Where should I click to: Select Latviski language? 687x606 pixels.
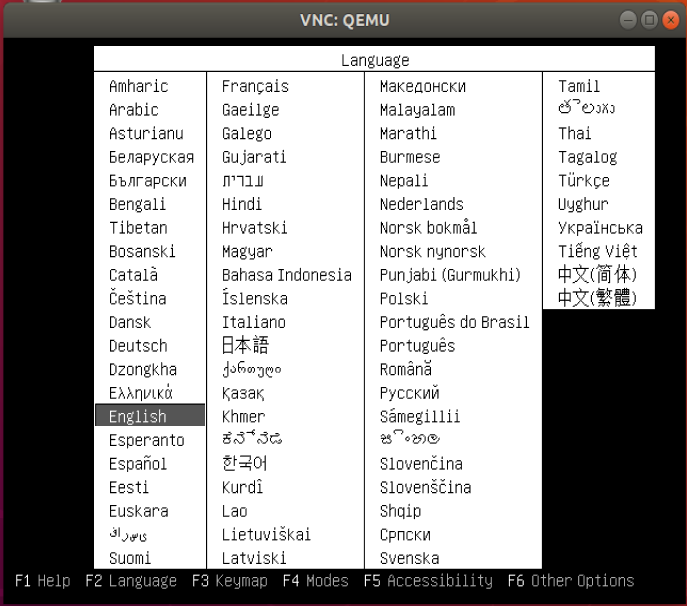(254, 558)
